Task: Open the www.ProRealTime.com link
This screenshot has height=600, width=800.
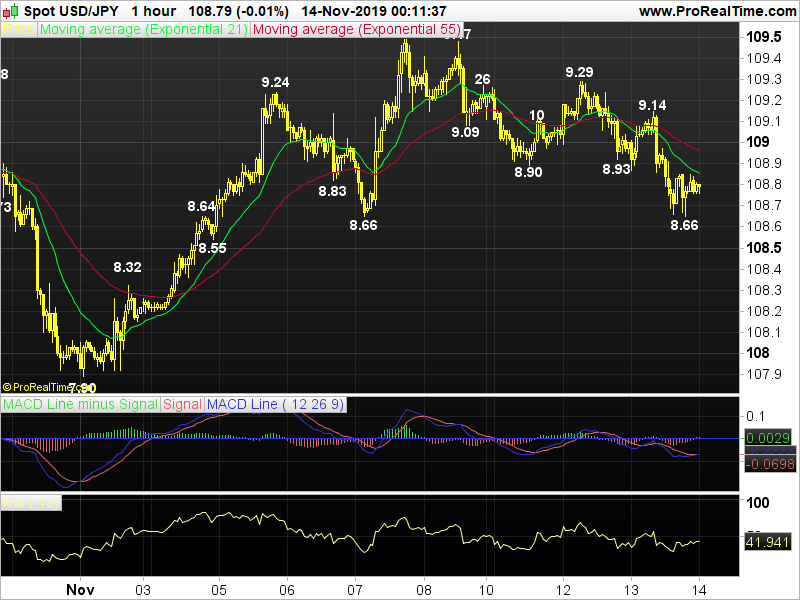Action: pyautogui.click(x=716, y=10)
